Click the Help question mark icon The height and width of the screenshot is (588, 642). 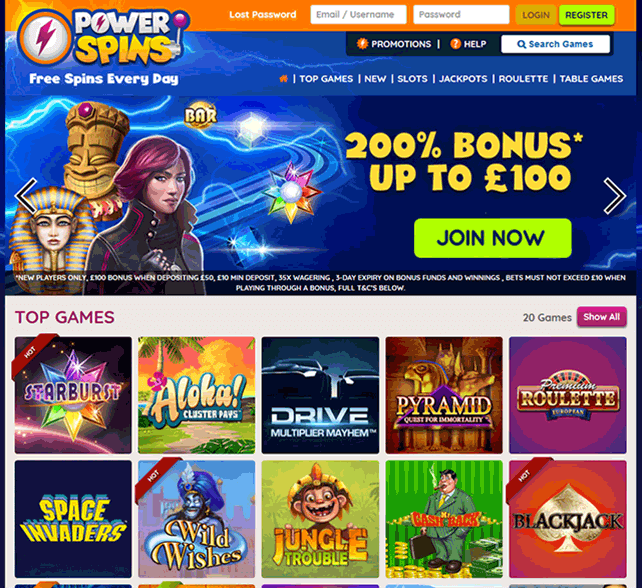(455, 44)
